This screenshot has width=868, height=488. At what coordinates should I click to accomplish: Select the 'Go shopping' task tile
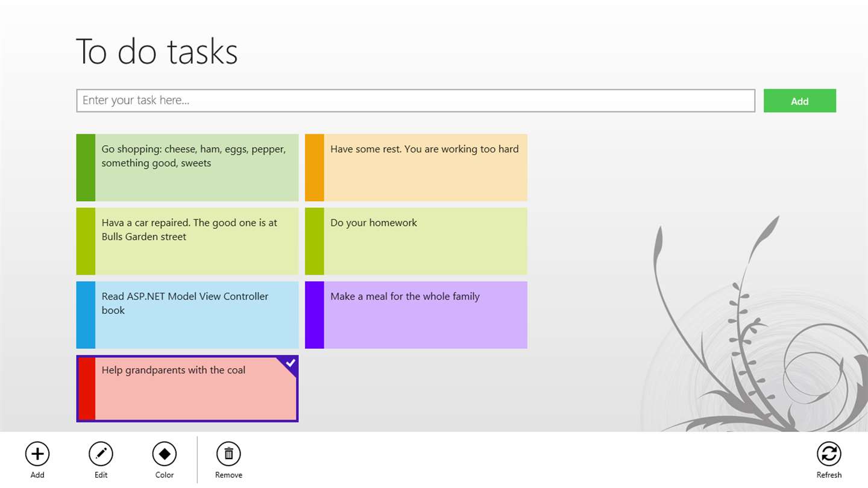(x=197, y=167)
